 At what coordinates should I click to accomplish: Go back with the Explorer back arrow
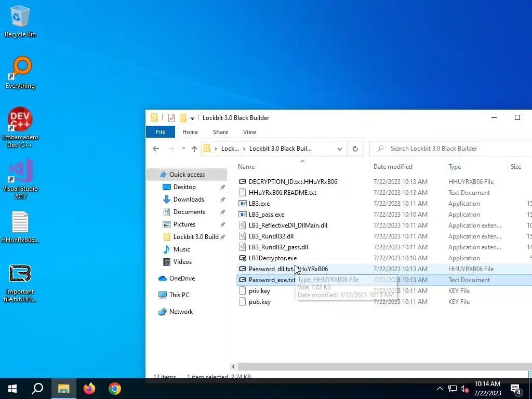pos(156,149)
